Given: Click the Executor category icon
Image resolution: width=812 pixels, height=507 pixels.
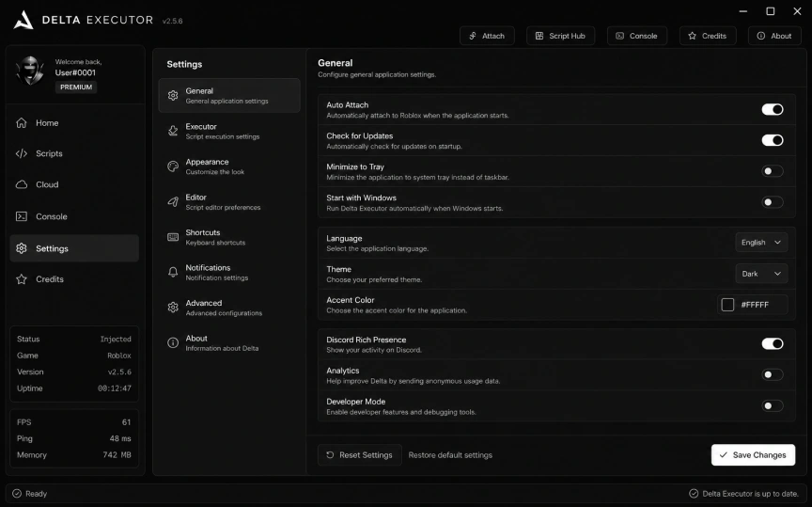Looking at the screenshot, I should click(x=173, y=131).
